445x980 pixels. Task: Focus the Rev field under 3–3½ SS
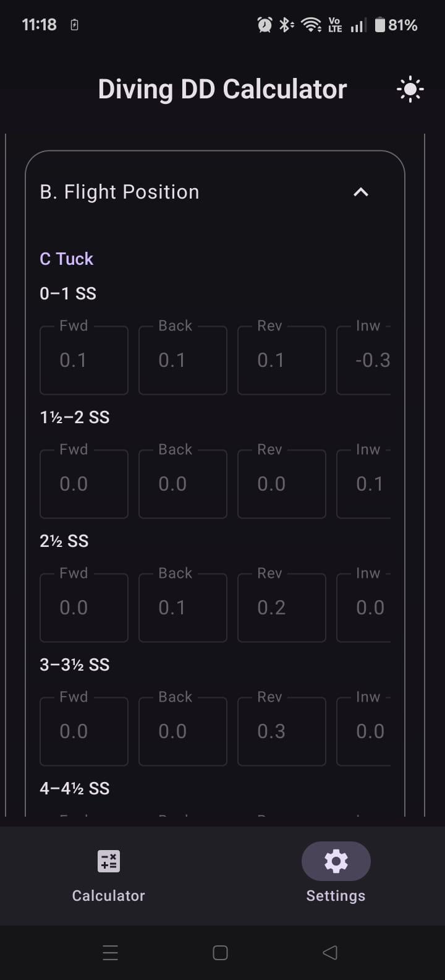coord(282,731)
